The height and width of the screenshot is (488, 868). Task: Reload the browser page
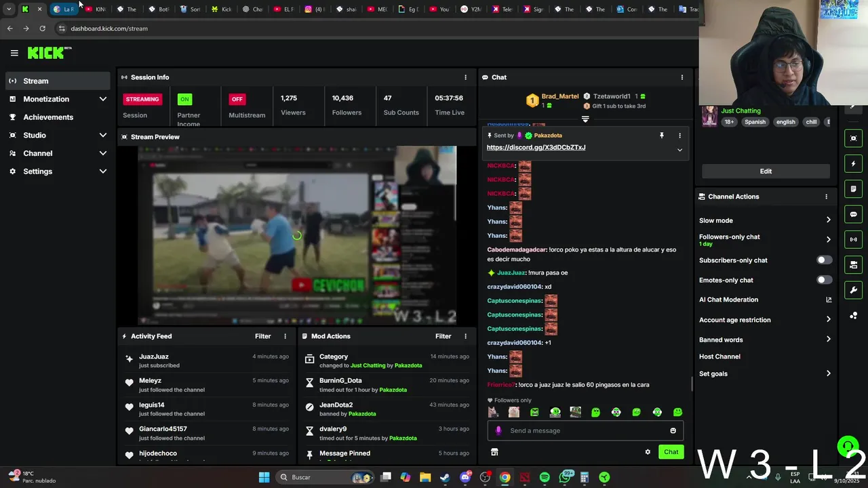(42, 28)
